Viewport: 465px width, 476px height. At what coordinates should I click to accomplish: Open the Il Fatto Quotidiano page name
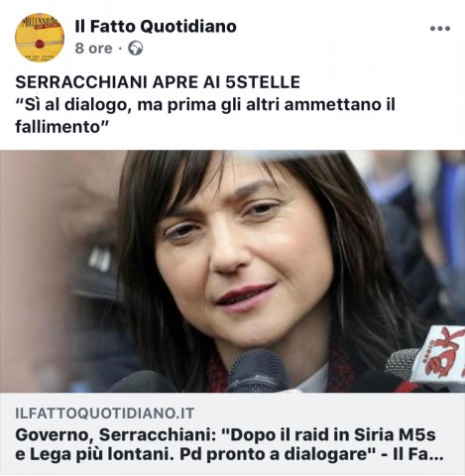pos(156,26)
